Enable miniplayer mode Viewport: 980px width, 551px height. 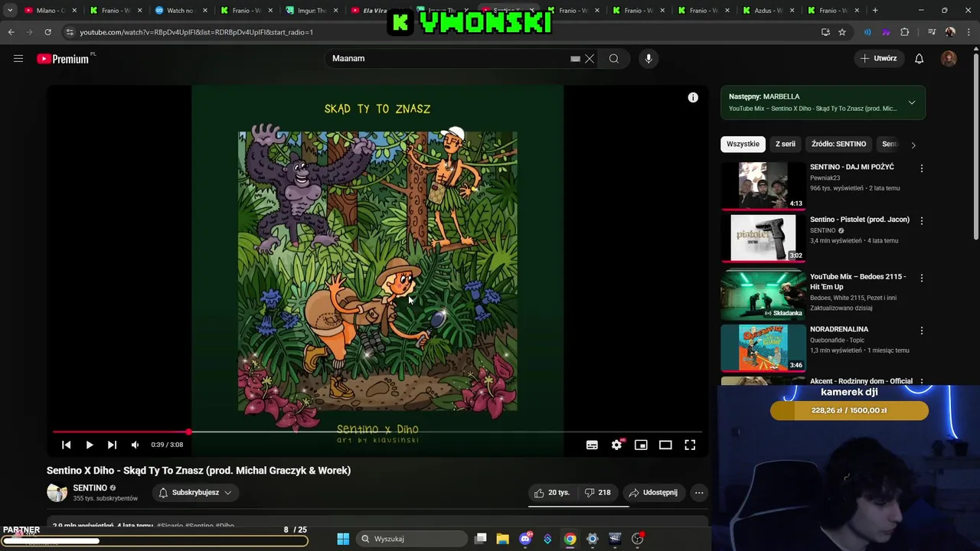641,445
